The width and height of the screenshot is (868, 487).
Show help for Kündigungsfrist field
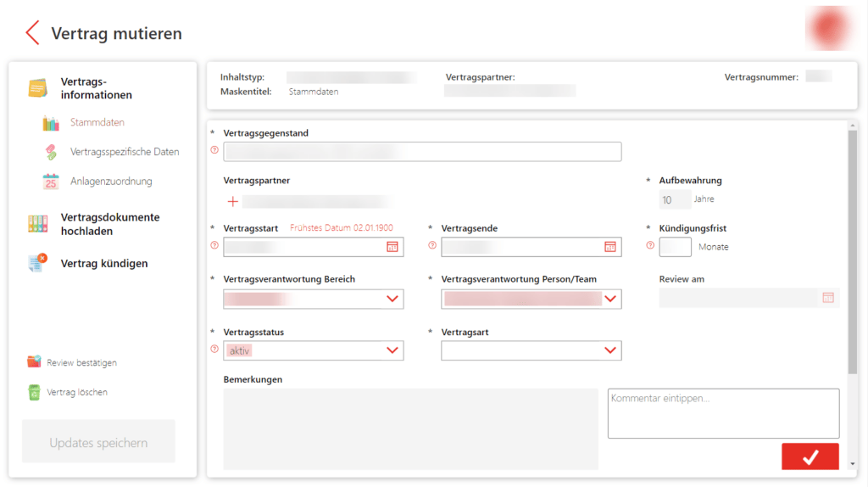(x=650, y=245)
